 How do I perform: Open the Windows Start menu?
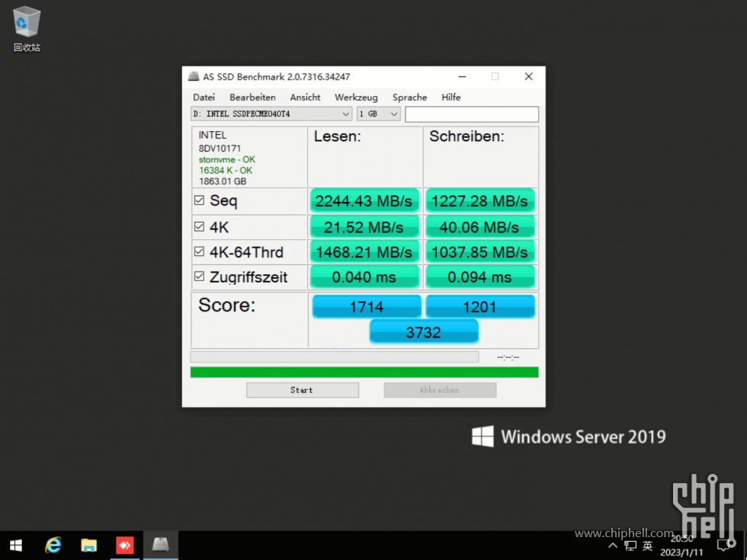pyautogui.click(x=16, y=546)
